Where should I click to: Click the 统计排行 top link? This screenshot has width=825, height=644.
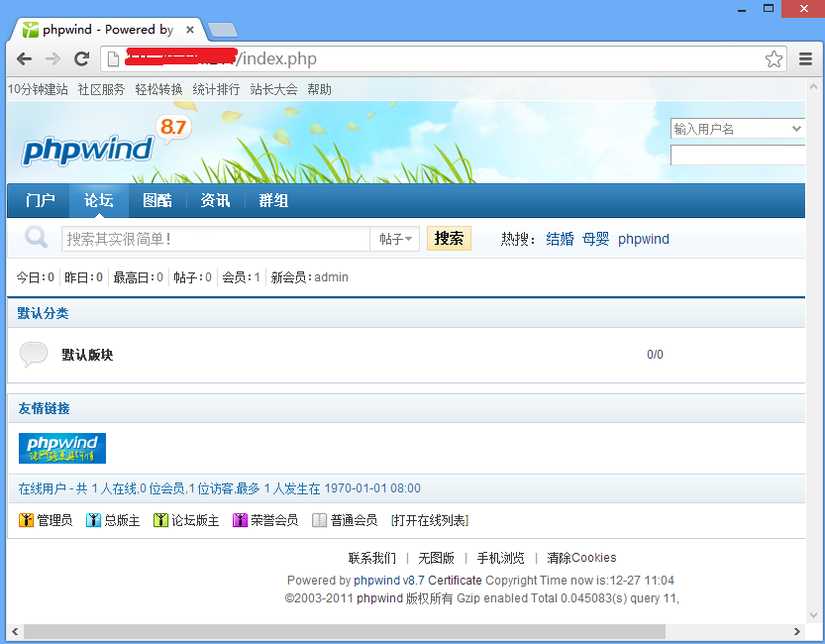(216, 89)
